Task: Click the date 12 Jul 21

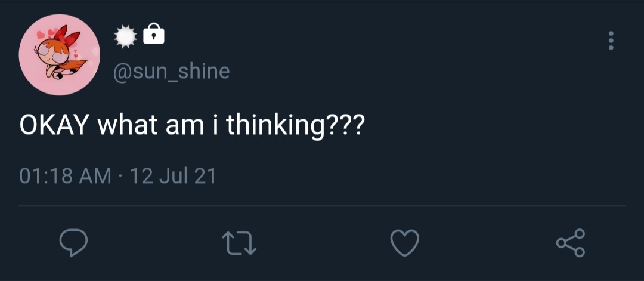Action: [x=173, y=176]
